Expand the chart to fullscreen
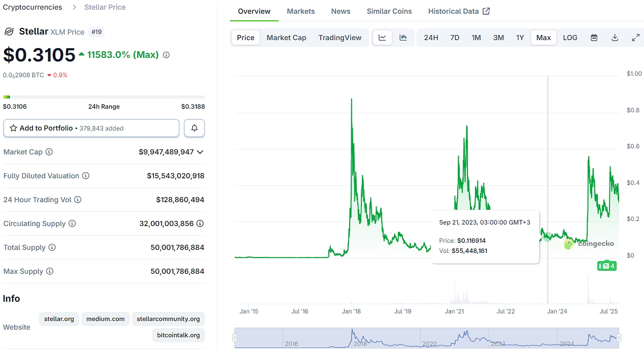 pyautogui.click(x=635, y=38)
